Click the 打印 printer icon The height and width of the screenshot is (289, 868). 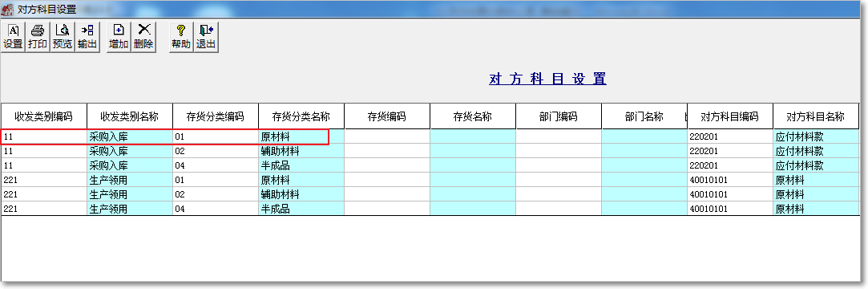coord(38,37)
